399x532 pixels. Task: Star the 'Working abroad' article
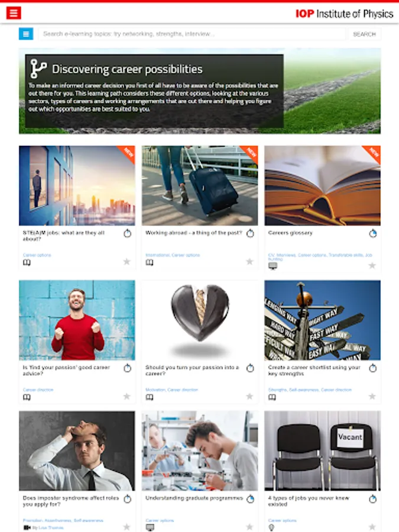[x=249, y=262]
